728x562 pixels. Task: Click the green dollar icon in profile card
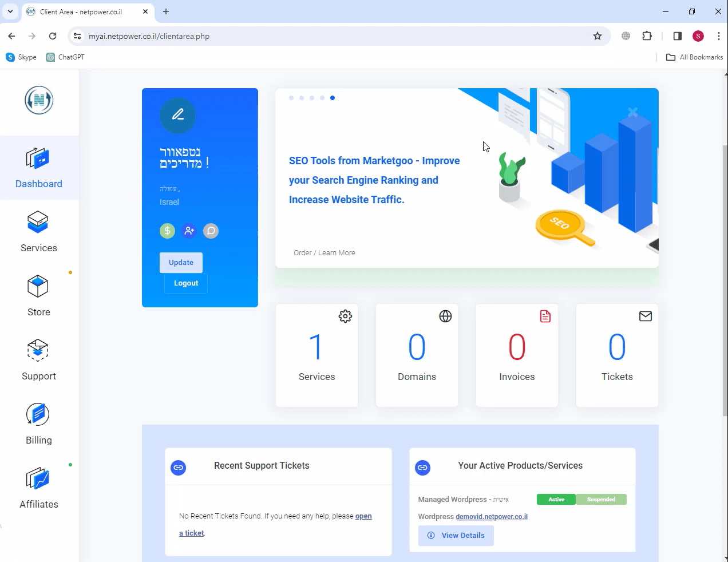[167, 231]
